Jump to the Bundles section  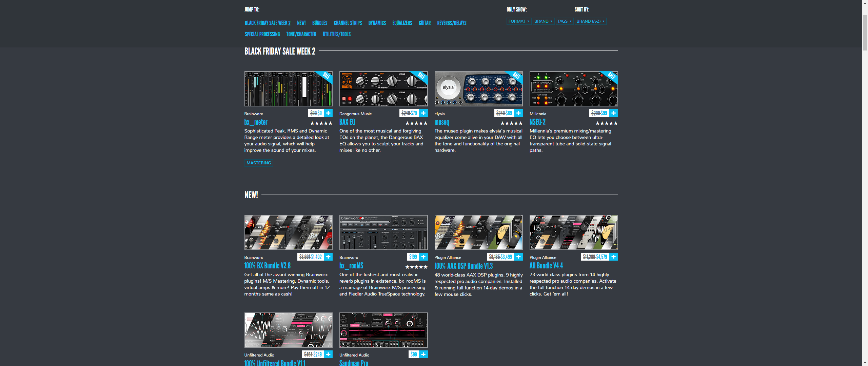point(320,23)
